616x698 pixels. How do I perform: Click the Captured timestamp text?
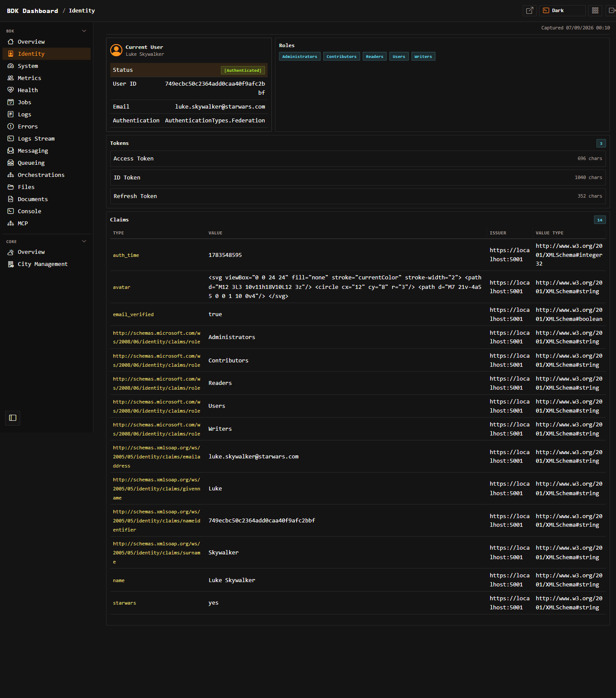point(575,28)
